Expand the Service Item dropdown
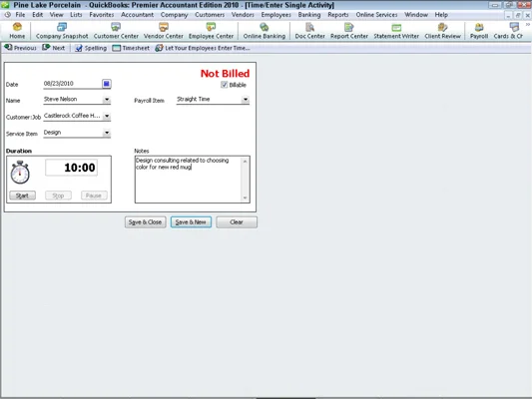Screen dimensions: 532x399 pyautogui.click(x=107, y=133)
